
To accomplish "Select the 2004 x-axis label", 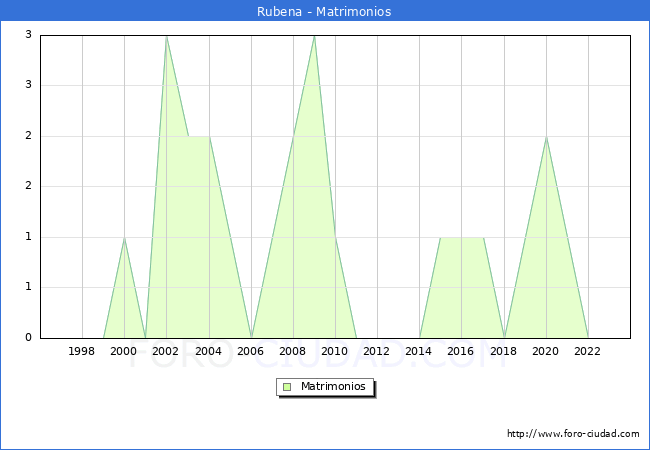I will point(209,351).
